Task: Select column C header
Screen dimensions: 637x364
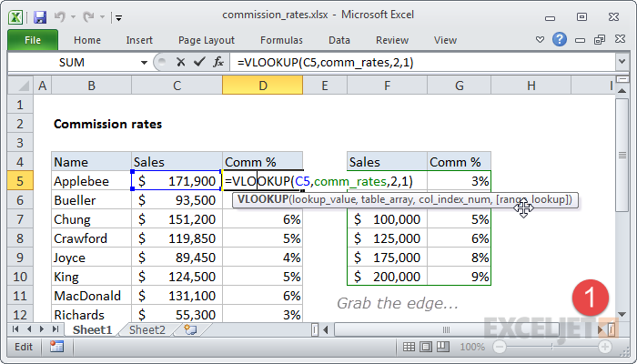Action: point(177,86)
